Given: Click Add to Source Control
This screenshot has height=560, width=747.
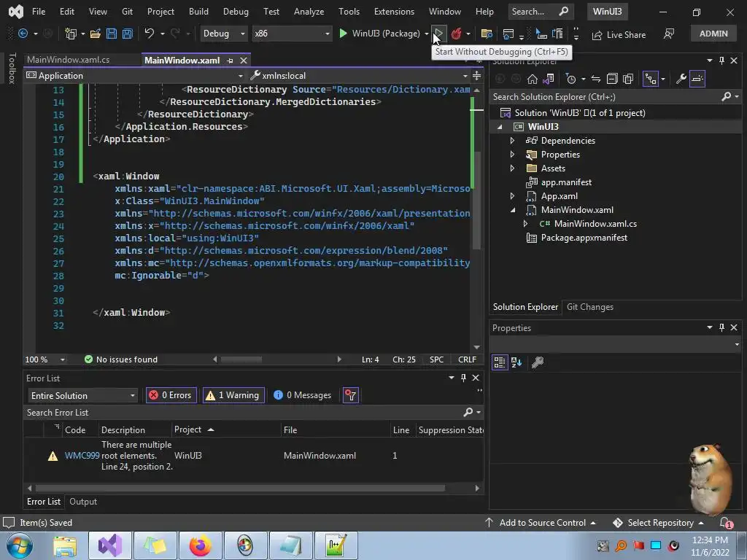Looking at the screenshot, I should coord(541,523).
